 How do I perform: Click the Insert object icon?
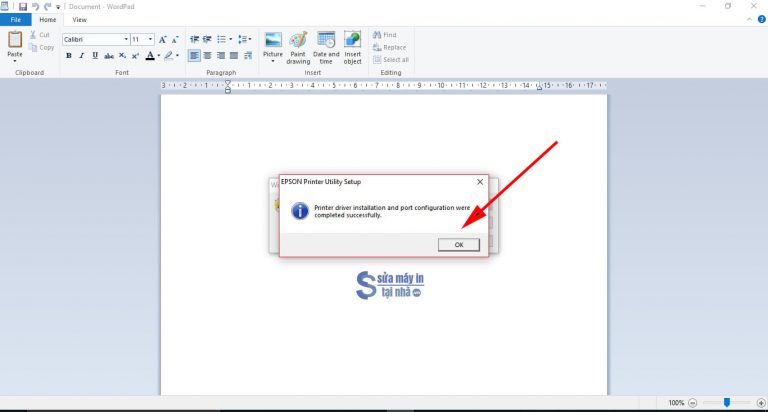352,45
